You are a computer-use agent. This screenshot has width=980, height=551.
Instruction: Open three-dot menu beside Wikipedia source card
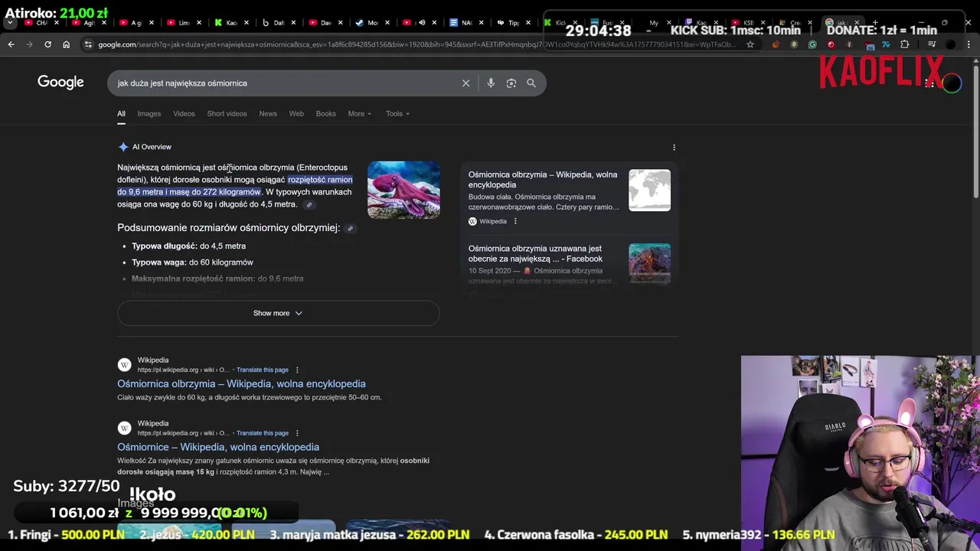(x=515, y=221)
